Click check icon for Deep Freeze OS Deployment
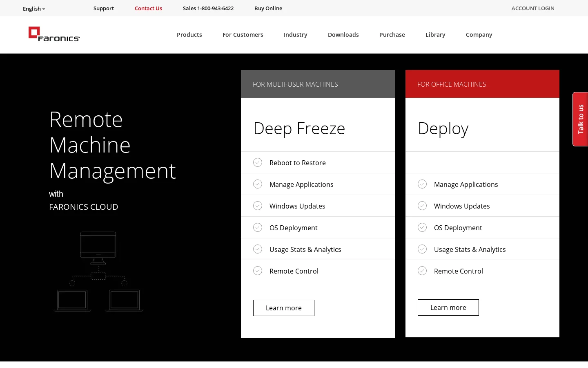Viewport: 588px width, 368px height. pos(258,227)
